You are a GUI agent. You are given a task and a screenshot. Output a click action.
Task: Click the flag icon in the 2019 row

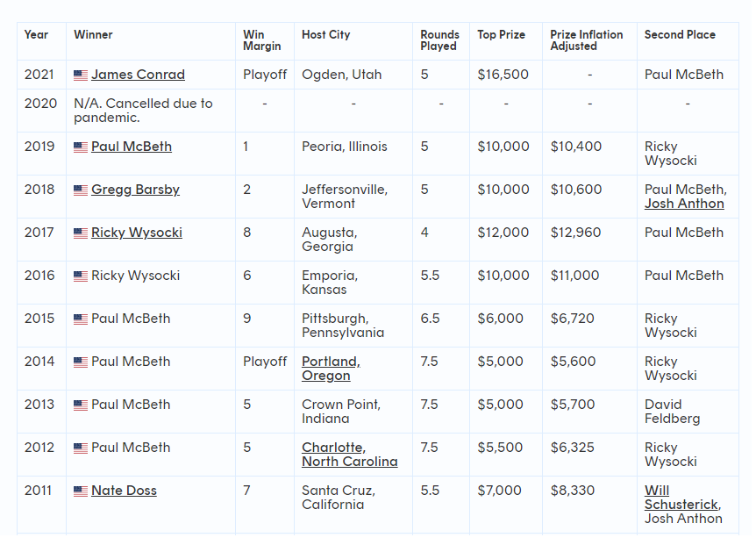click(x=81, y=147)
